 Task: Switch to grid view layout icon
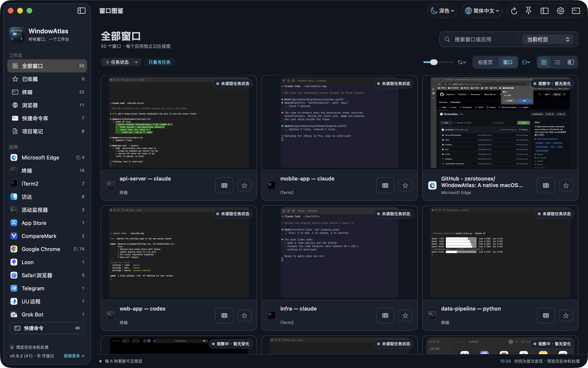click(544, 62)
